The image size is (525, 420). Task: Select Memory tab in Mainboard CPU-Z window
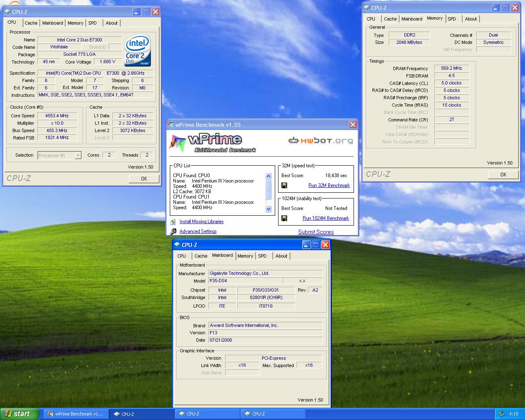245,256
